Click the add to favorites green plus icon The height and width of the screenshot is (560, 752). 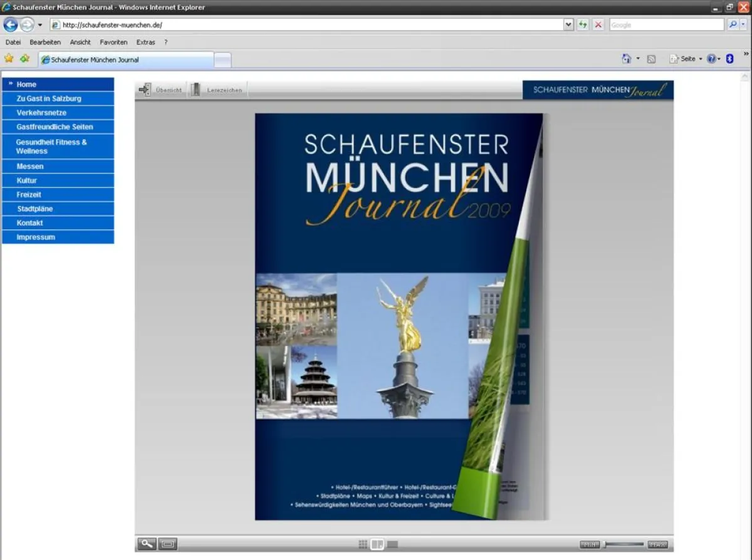(24, 58)
